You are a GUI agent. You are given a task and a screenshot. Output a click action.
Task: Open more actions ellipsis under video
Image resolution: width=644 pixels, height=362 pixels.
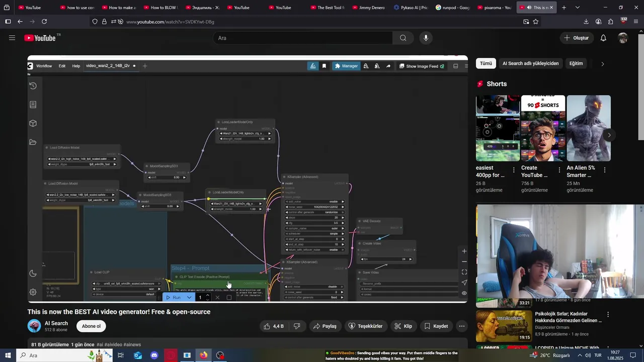point(461,326)
